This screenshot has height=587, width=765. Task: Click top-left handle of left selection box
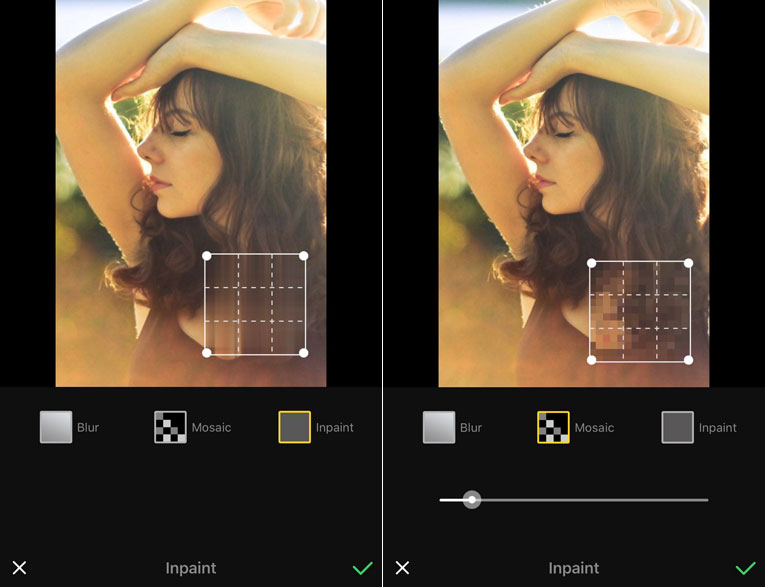coord(206,256)
